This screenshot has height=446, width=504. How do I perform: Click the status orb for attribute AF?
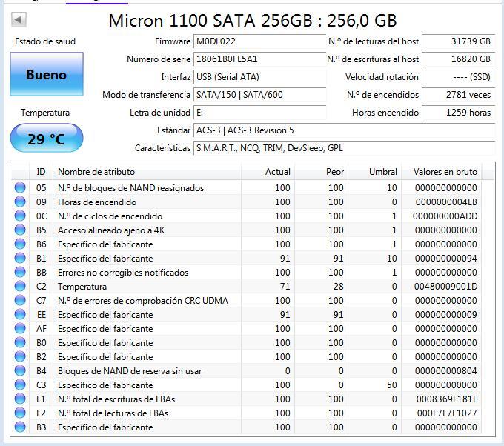(x=20, y=328)
